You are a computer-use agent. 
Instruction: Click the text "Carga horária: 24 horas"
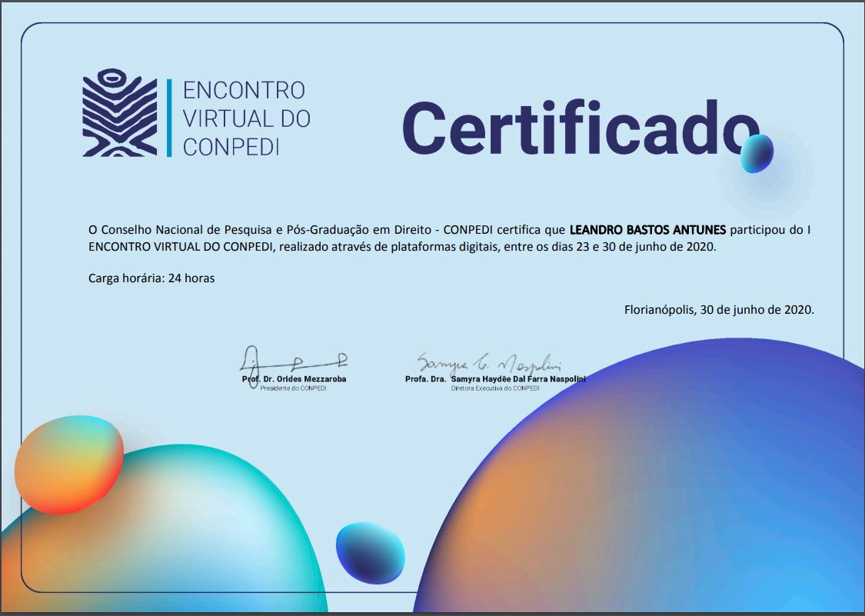pos(151,278)
